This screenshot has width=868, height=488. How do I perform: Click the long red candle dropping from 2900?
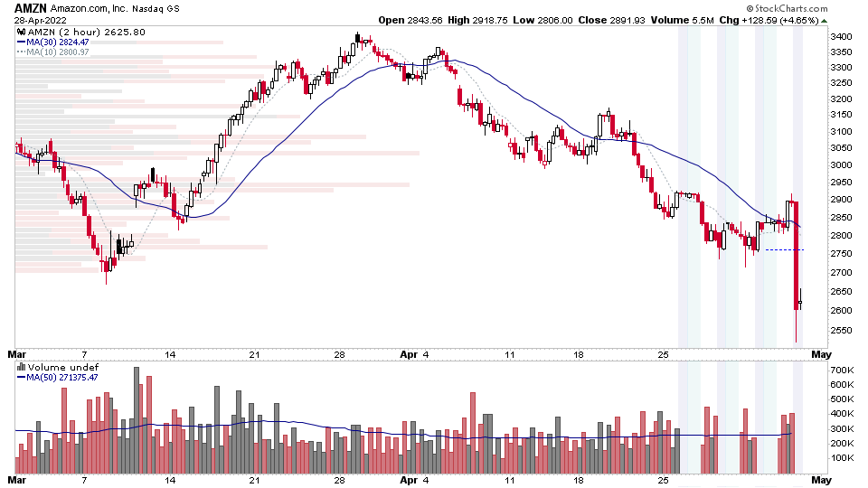tap(796, 255)
